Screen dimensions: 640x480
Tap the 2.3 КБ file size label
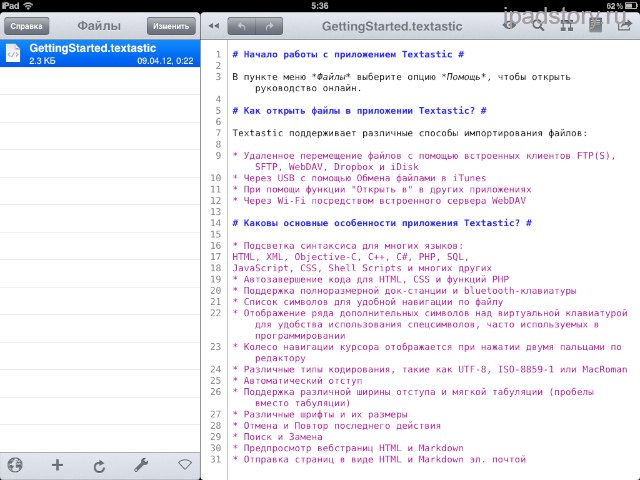tap(42, 61)
